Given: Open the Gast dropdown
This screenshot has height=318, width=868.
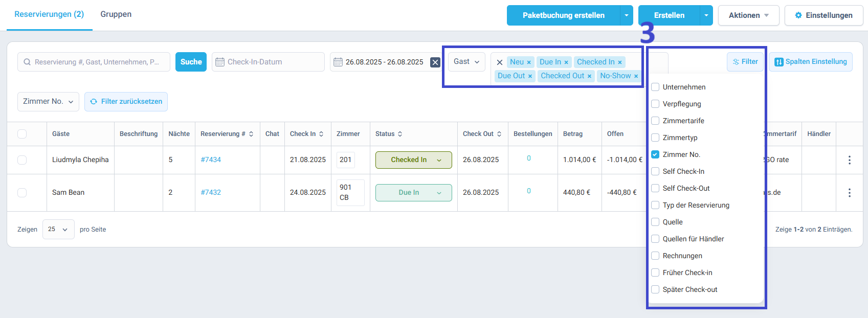Looking at the screenshot, I should pos(466,62).
